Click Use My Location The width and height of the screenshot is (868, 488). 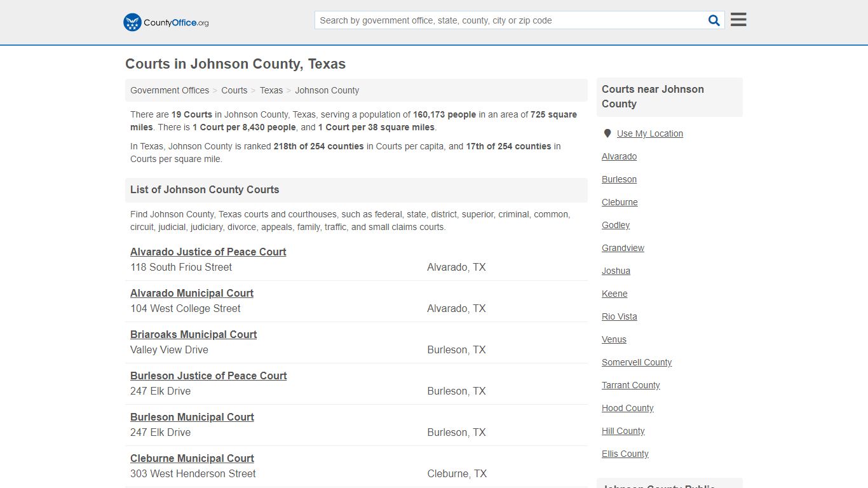tap(649, 133)
